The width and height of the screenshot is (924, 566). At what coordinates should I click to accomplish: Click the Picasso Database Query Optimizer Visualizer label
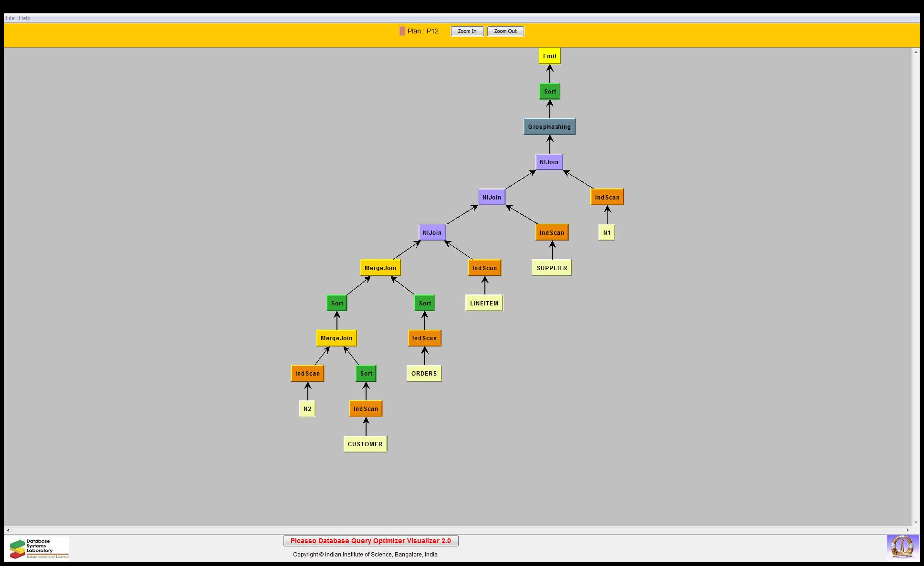click(370, 541)
